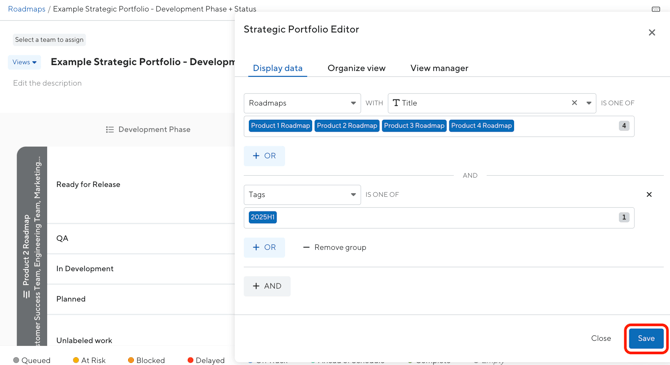Click Remove group
The height and width of the screenshot is (365, 670).
pyautogui.click(x=335, y=247)
